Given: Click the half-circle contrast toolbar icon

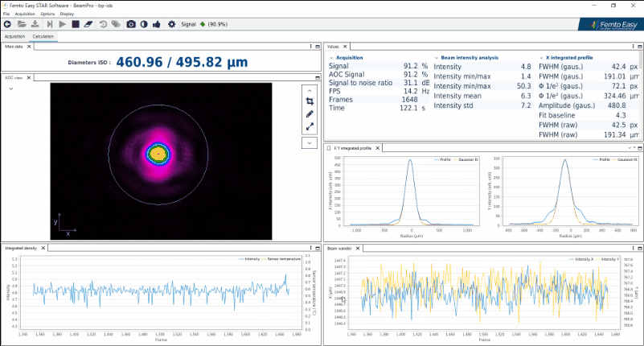Looking at the screenshot, I should (x=143, y=25).
